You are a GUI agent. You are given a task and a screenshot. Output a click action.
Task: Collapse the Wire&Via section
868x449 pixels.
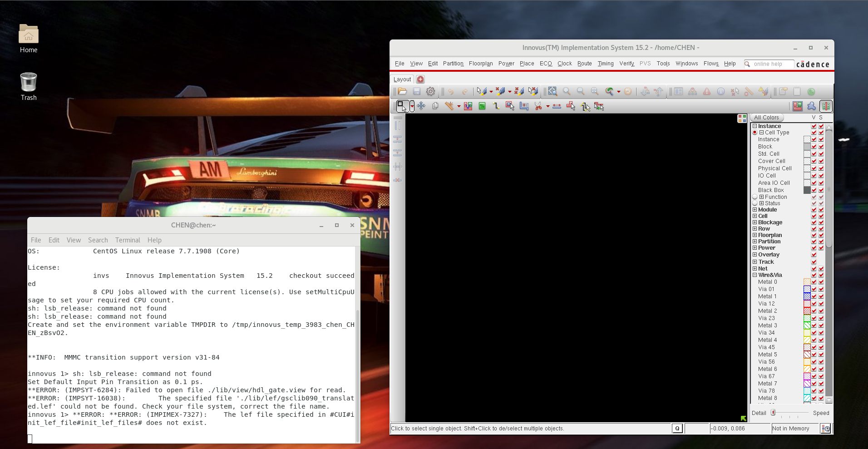click(x=754, y=275)
